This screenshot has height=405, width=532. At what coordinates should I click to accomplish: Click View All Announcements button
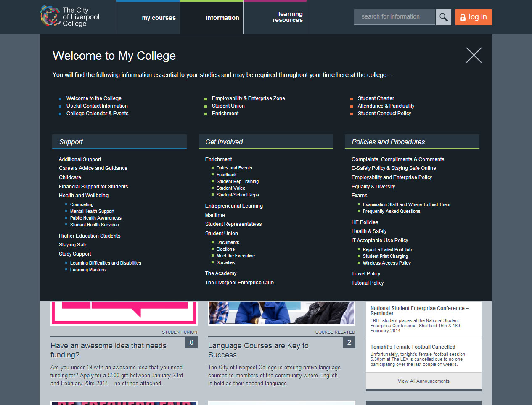pyautogui.click(x=423, y=381)
